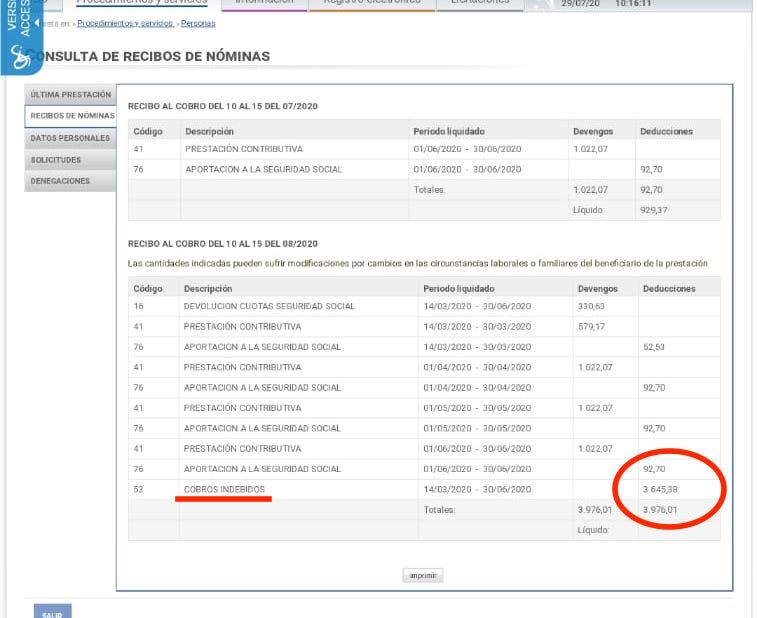Click the imprimir button

423,576
